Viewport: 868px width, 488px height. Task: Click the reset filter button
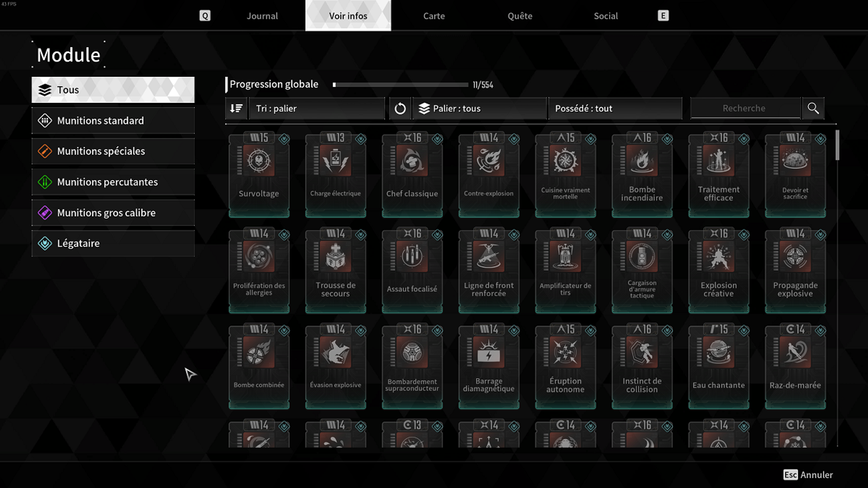tap(399, 108)
